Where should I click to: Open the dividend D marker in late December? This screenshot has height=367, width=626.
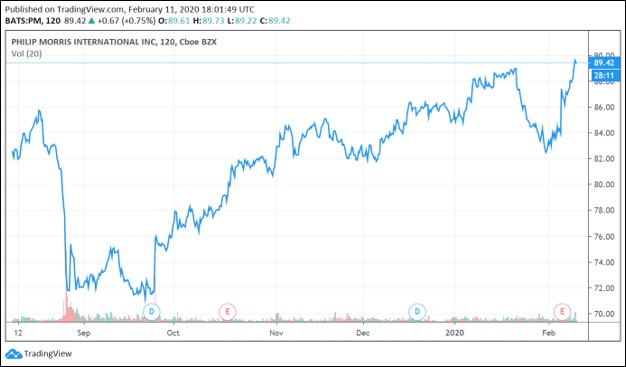click(x=417, y=311)
